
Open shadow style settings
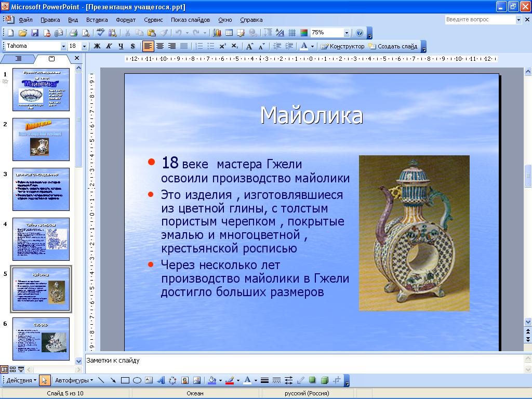click(312, 380)
